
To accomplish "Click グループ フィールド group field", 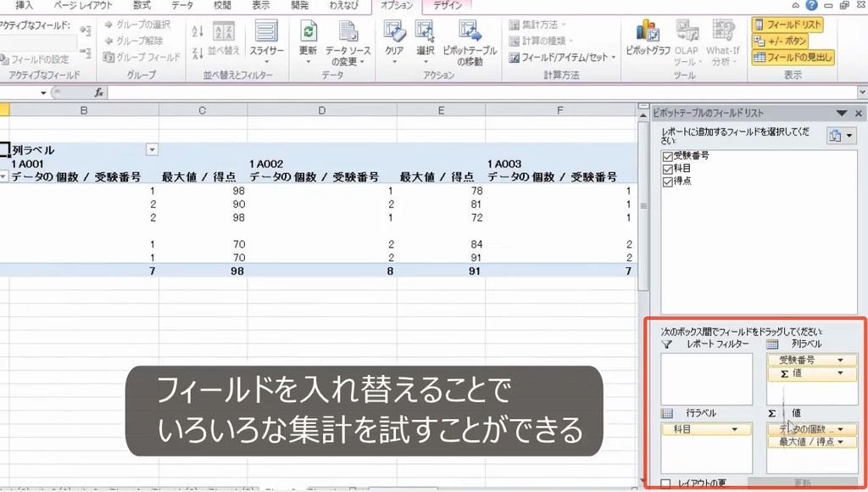I will 142,57.
